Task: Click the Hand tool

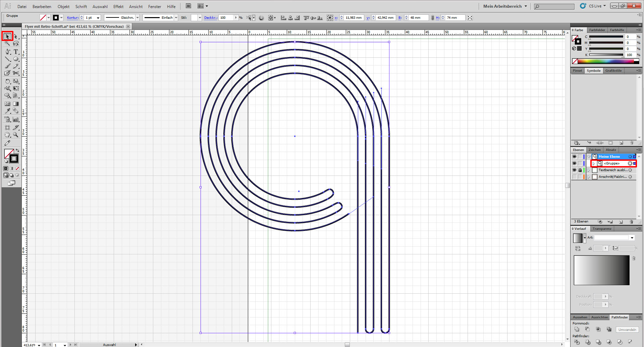Action: 7,135
